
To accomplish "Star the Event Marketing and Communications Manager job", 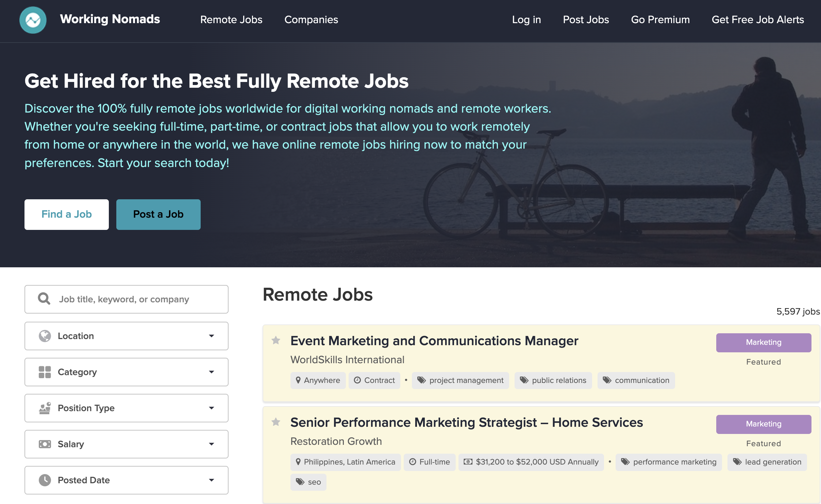I will (276, 340).
